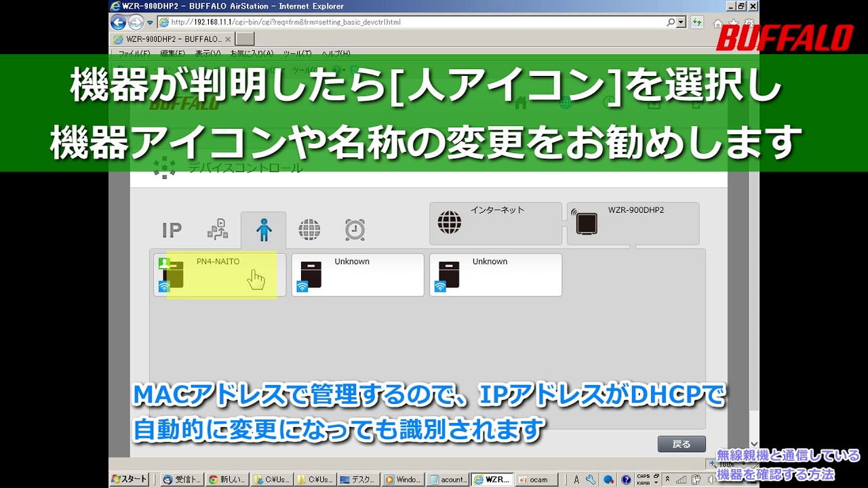
Task: Click the 戻る button
Action: (x=682, y=444)
